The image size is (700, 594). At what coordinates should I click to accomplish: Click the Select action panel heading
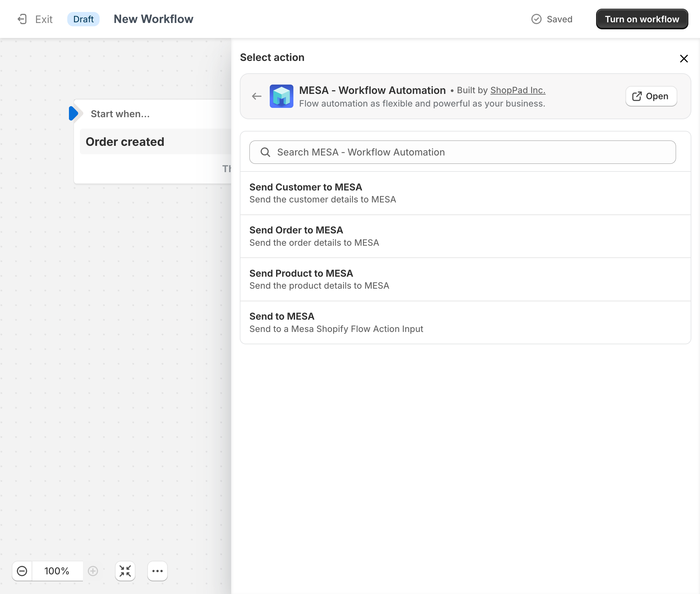(272, 58)
